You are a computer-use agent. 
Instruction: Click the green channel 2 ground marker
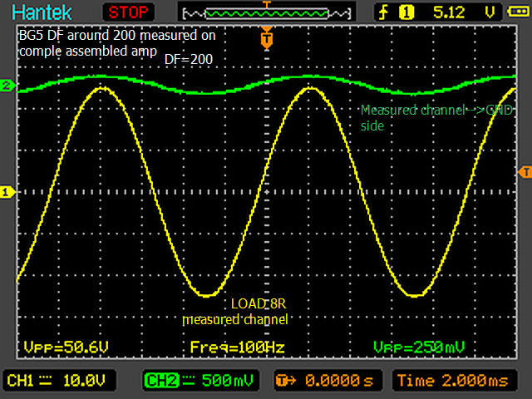[7, 85]
